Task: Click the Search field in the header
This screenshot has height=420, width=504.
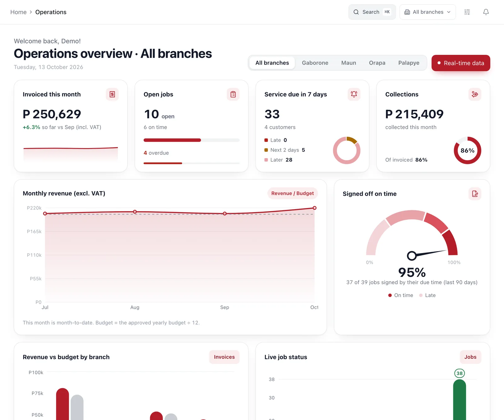Action: pos(372,12)
